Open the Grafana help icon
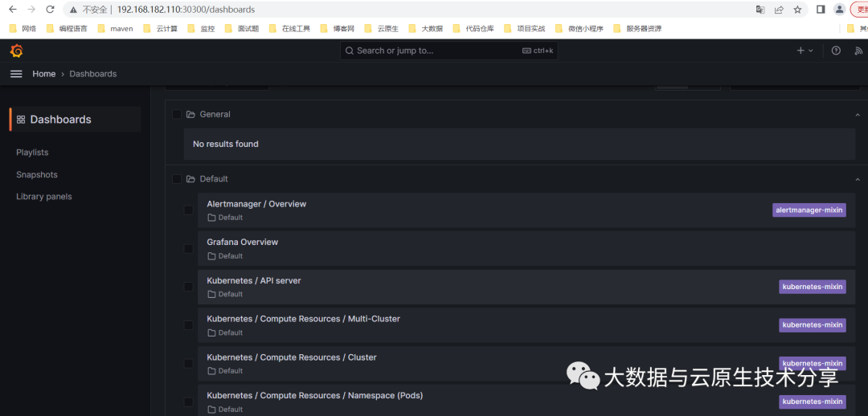The height and width of the screenshot is (416, 868). click(837, 51)
